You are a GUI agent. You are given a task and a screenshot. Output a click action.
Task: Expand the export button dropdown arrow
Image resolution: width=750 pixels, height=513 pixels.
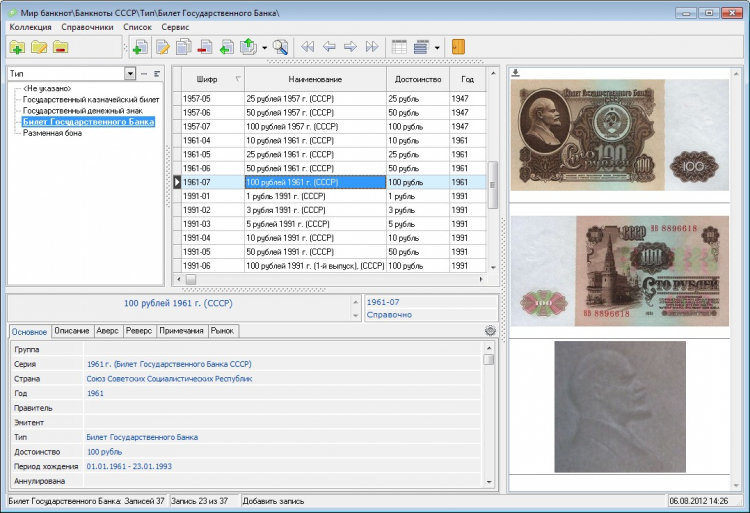264,47
